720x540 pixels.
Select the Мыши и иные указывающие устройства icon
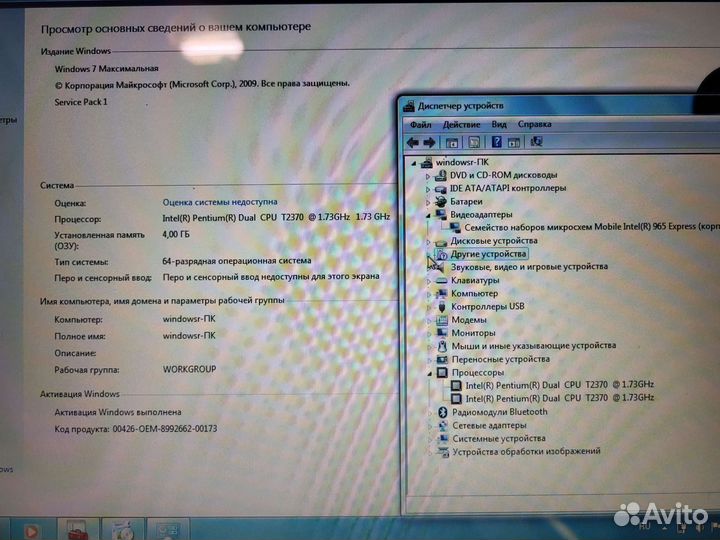pyautogui.click(x=442, y=346)
